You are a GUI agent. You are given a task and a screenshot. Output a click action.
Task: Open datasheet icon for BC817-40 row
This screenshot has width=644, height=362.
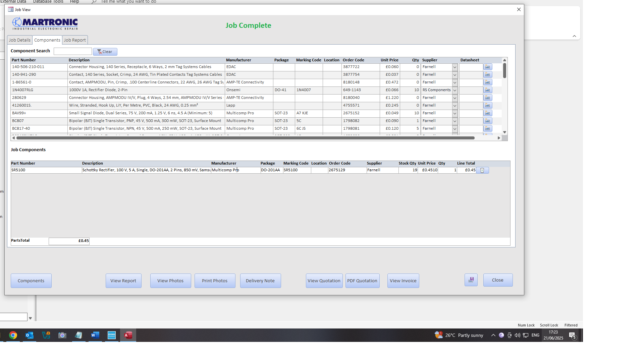click(488, 129)
